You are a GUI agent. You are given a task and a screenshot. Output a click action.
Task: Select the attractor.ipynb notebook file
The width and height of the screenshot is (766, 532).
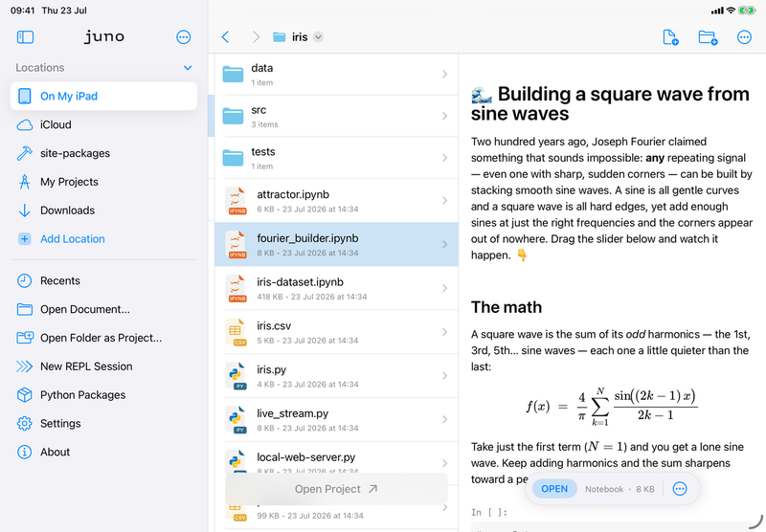336,201
